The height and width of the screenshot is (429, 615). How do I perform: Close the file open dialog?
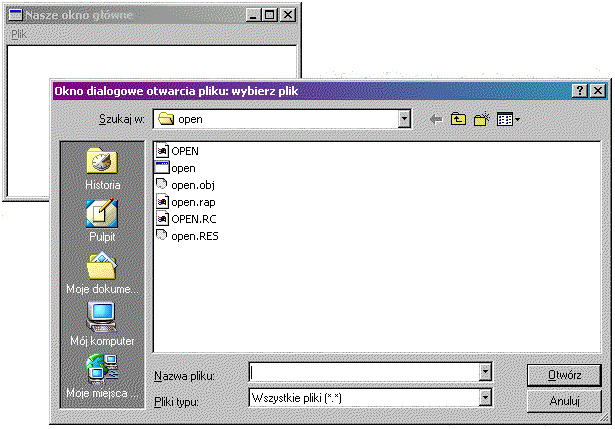coord(598,91)
